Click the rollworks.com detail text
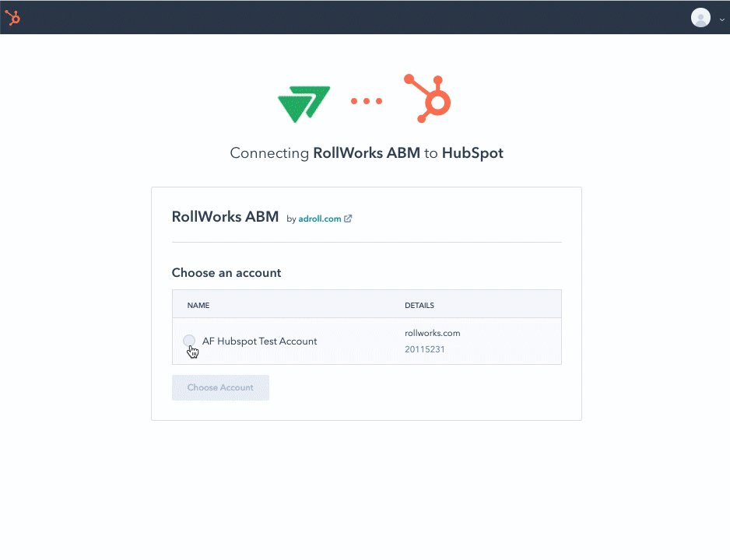The height and width of the screenshot is (560, 730). [x=432, y=333]
